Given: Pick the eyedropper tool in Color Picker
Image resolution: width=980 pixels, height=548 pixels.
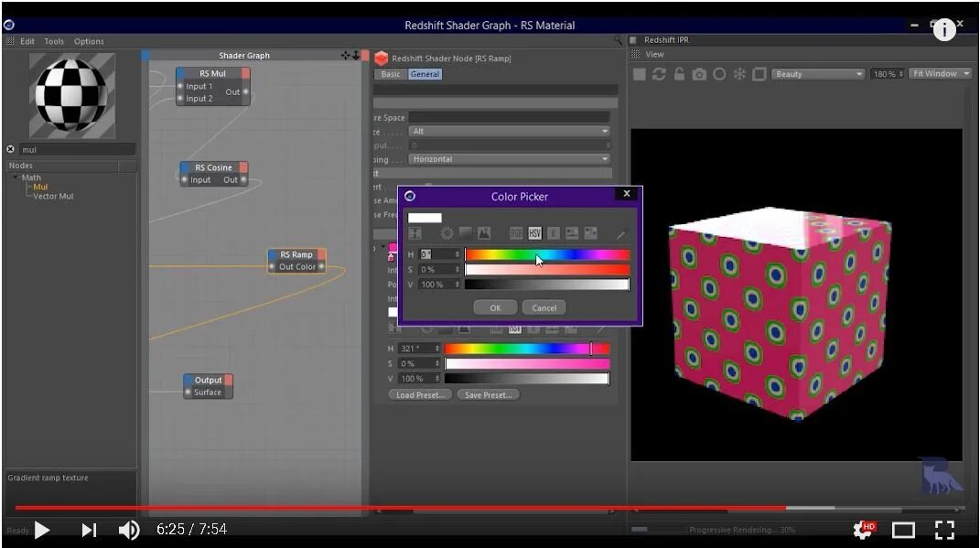Looking at the screenshot, I should point(620,234).
